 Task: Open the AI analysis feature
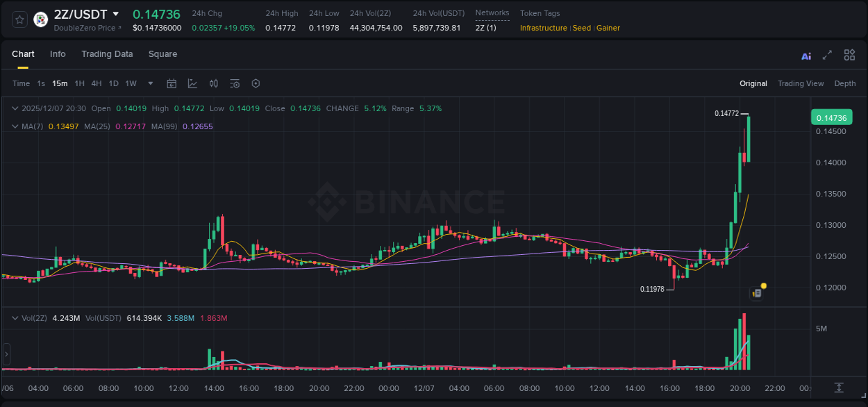[806, 55]
